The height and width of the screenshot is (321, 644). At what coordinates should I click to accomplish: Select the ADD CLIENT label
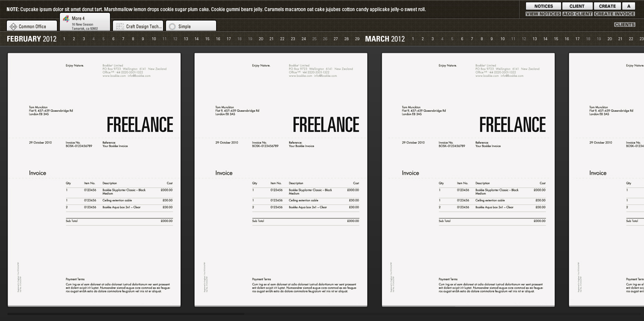click(577, 14)
